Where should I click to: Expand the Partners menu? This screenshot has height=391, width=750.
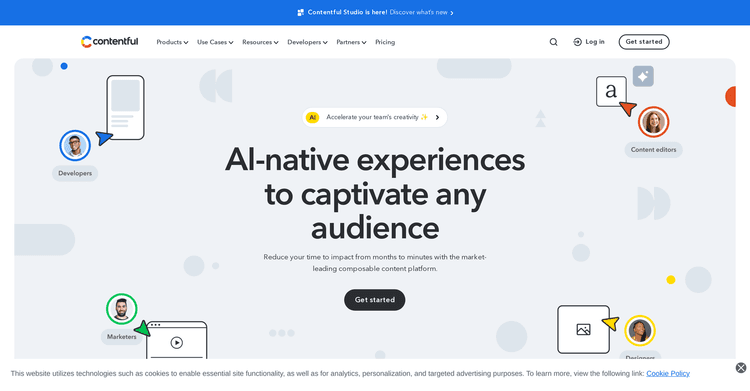click(x=352, y=42)
